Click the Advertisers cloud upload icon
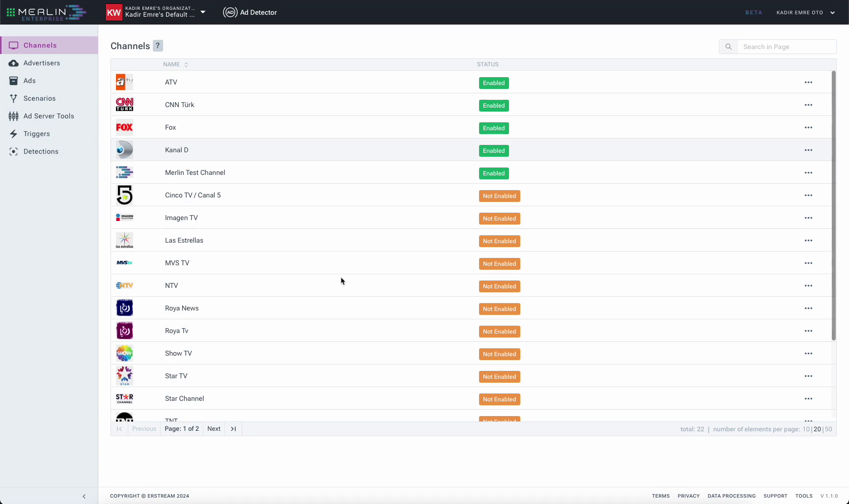This screenshot has height=504, width=849. 14,63
